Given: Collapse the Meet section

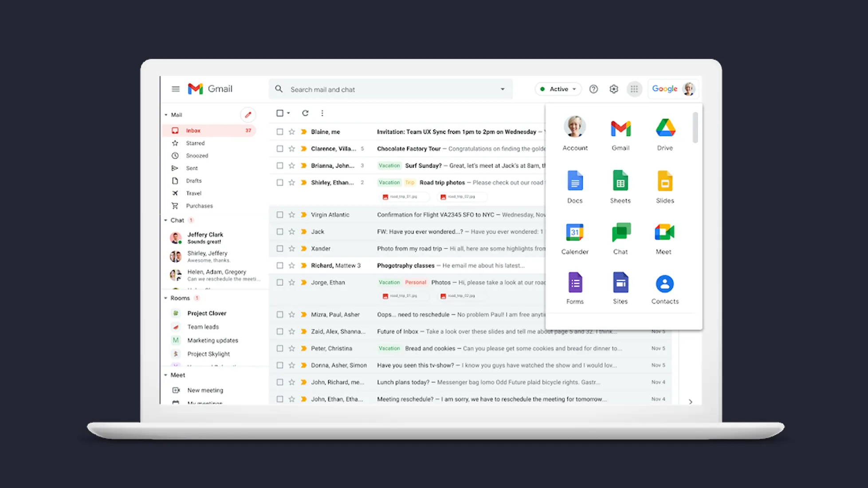Looking at the screenshot, I should click(x=166, y=375).
